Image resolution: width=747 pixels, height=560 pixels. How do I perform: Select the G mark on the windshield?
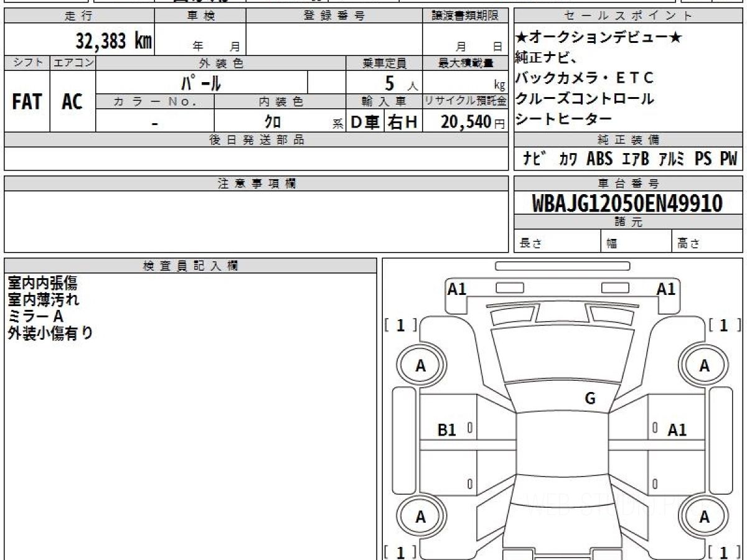tap(590, 399)
